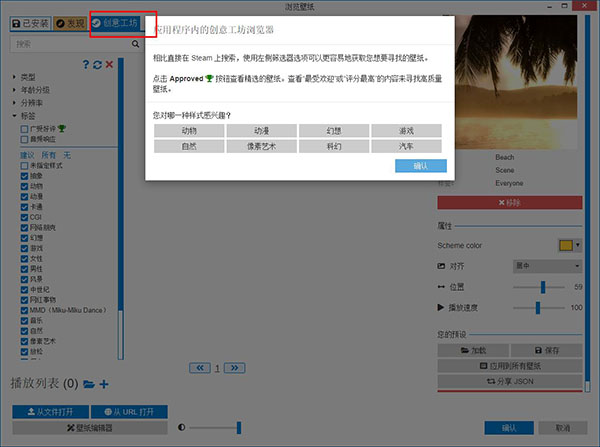
Task: Click the red X reset filters icon
Action: point(108,65)
